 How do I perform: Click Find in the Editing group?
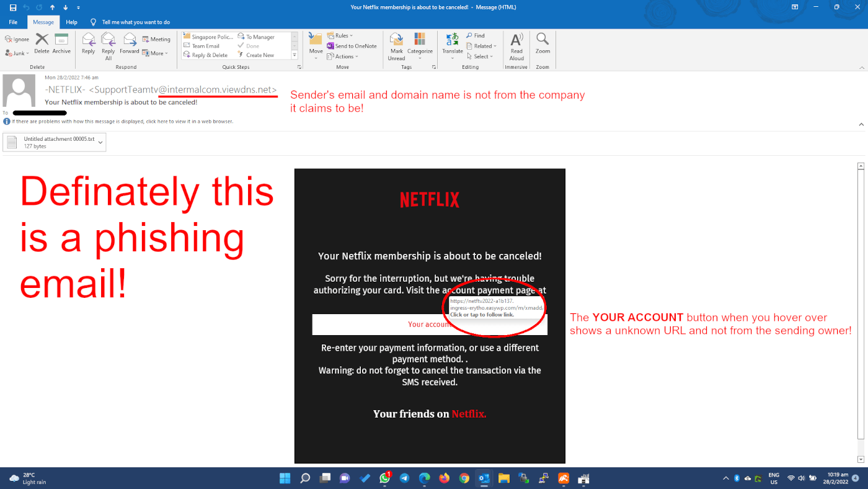(476, 35)
